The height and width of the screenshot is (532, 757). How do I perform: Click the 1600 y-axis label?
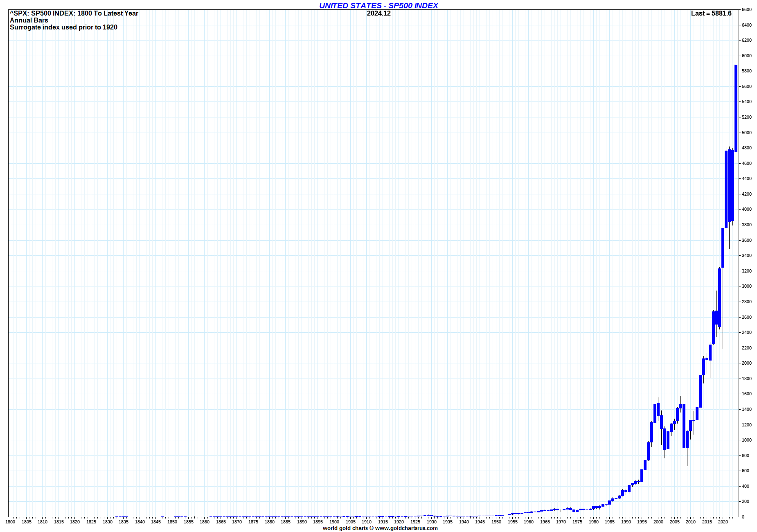(747, 394)
